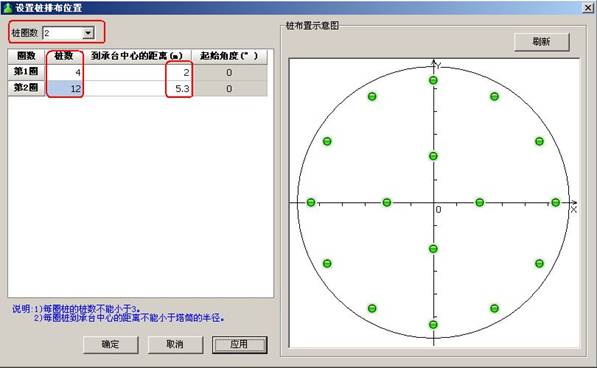The height and width of the screenshot is (368, 597).
Task: Edit first ring distance value 2
Action: click(137, 72)
